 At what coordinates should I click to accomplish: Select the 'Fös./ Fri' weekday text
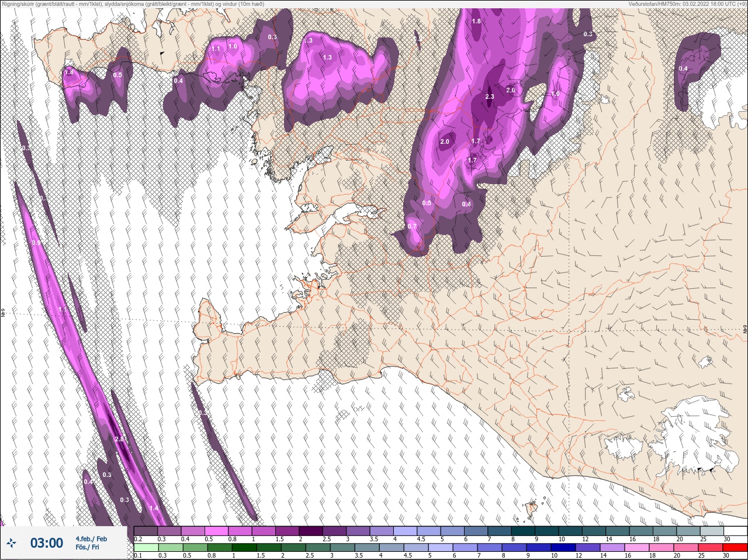pos(87,547)
